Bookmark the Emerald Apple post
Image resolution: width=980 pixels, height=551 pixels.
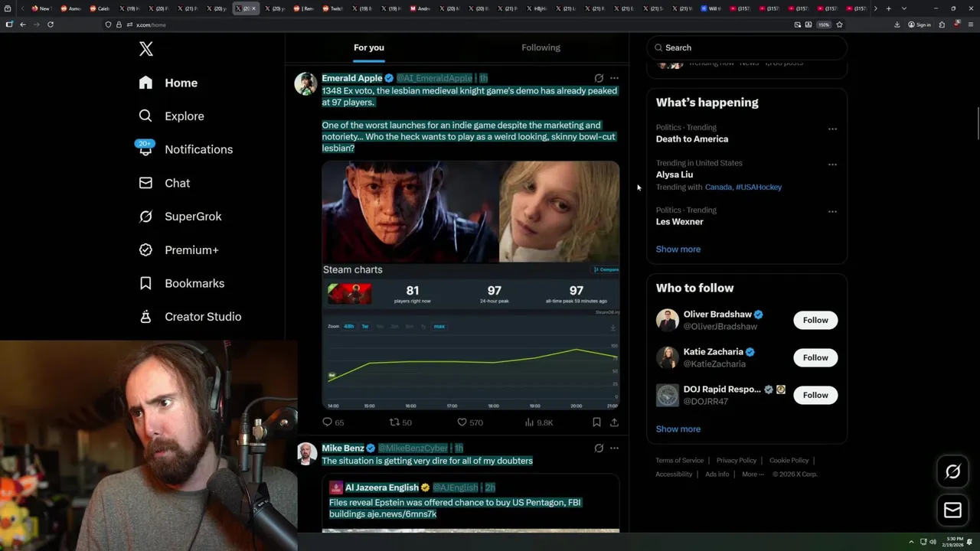(596, 422)
